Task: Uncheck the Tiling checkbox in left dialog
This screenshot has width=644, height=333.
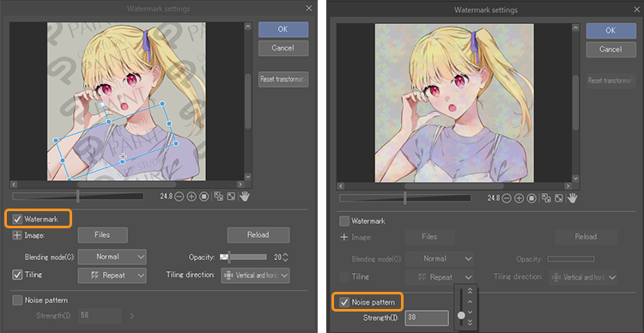Action: pyautogui.click(x=17, y=275)
